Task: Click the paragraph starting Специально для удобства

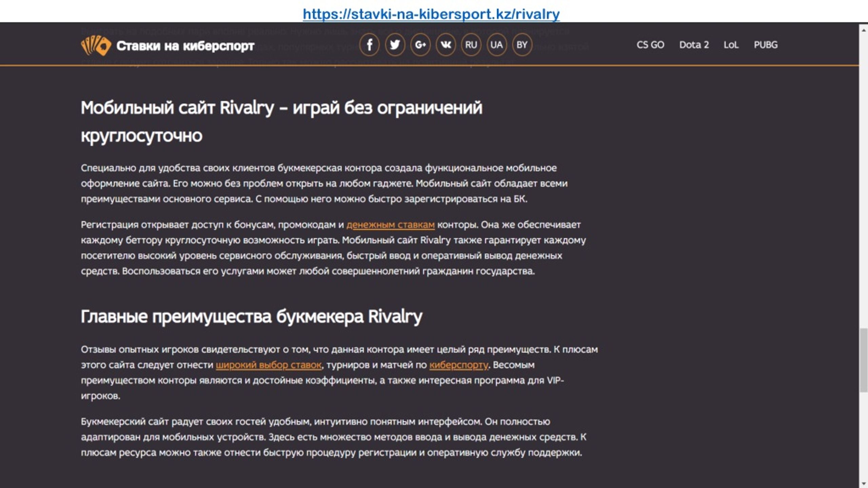Action: [x=324, y=183]
